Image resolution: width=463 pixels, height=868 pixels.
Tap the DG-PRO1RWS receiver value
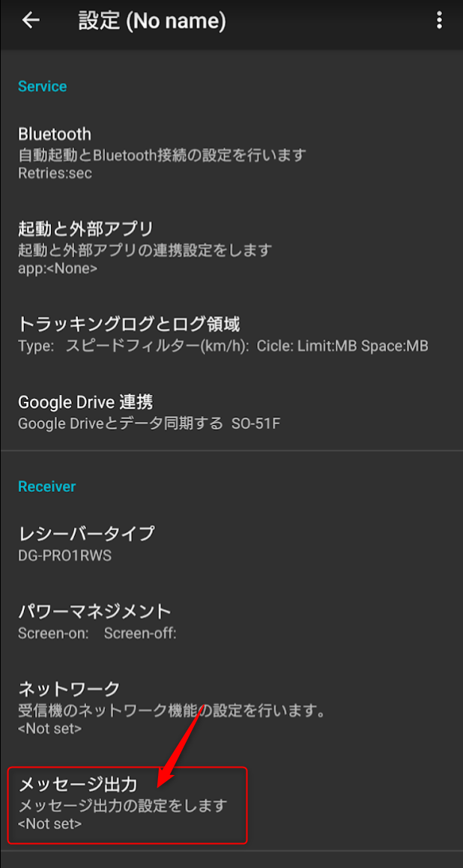tap(65, 555)
